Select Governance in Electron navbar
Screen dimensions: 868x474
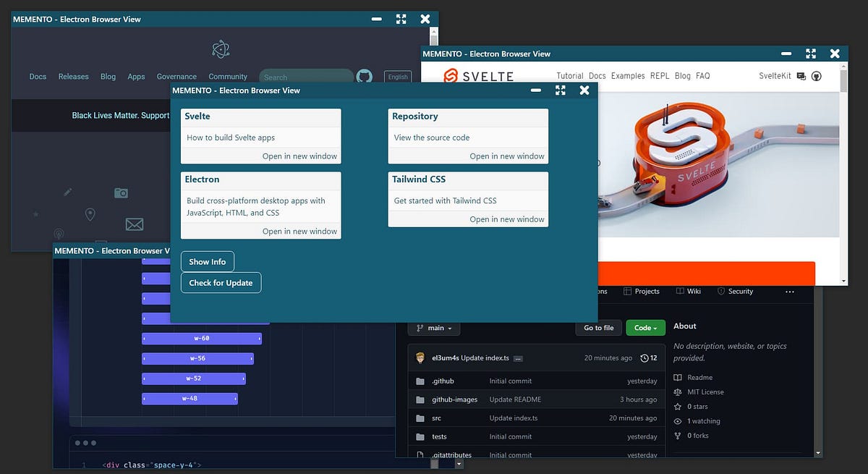[x=176, y=76]
